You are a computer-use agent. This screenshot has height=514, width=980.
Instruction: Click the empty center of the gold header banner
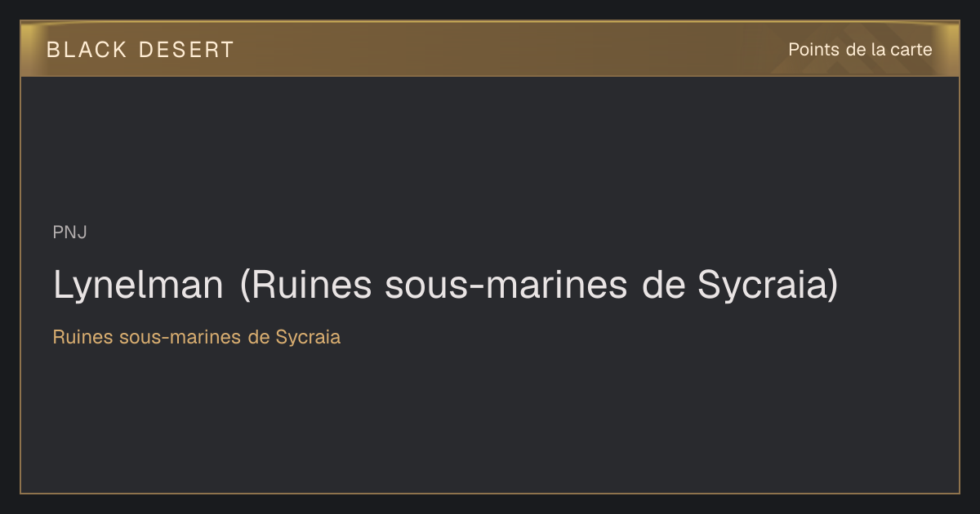point(506,50)
